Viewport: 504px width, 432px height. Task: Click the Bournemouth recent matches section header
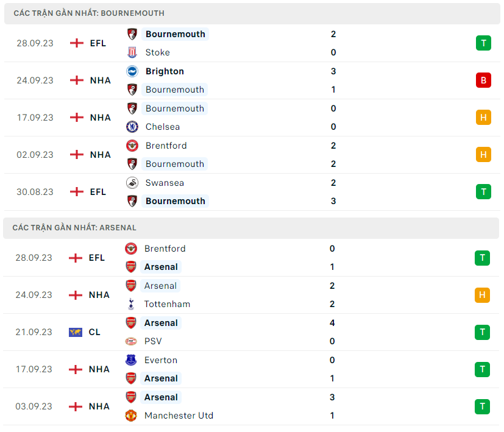click(x=88, y=13)
